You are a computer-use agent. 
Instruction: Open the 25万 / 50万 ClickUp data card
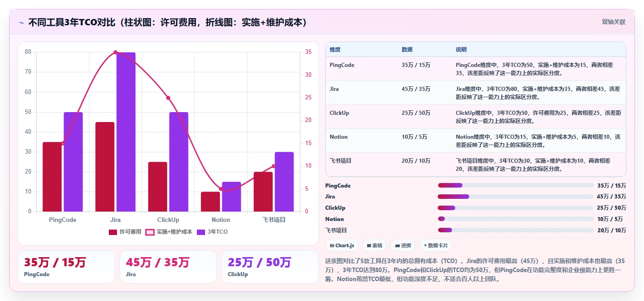(270, 267)
